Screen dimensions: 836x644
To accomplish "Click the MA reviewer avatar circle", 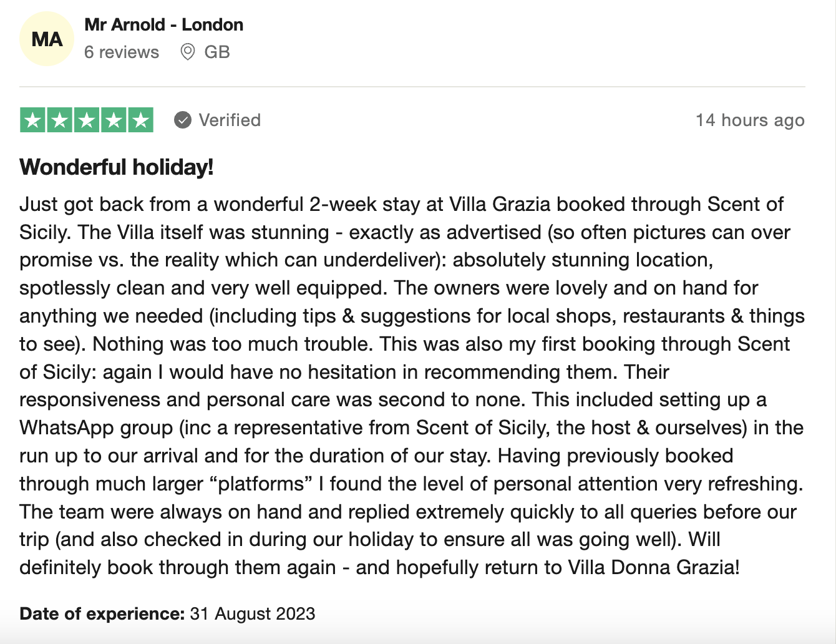I will (x=47, y=39).
